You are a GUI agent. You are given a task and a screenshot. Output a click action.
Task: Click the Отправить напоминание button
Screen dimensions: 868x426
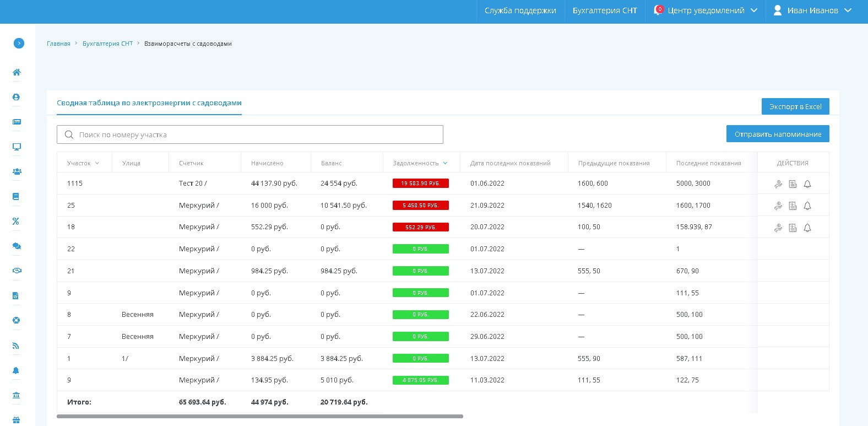coord(778,134)
